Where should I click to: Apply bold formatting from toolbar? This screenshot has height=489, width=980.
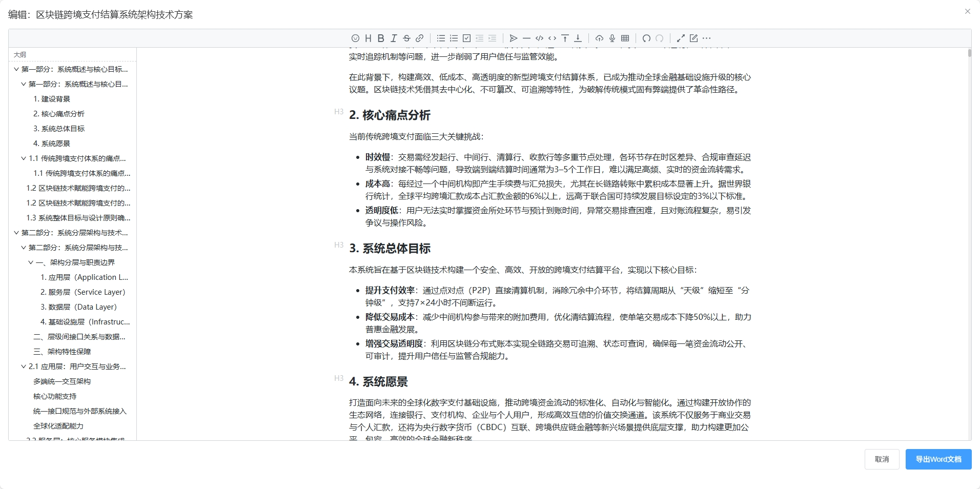pyautogui.click(x=381, y=38)
